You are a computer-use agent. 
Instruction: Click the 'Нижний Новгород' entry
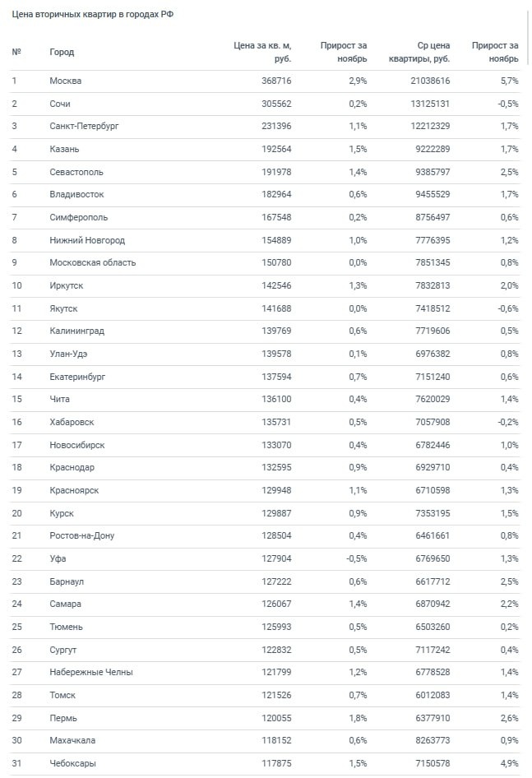pos(87,240)
